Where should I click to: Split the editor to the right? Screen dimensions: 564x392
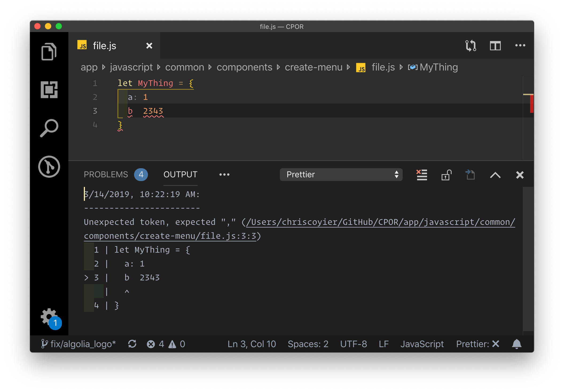coord(495,46)
